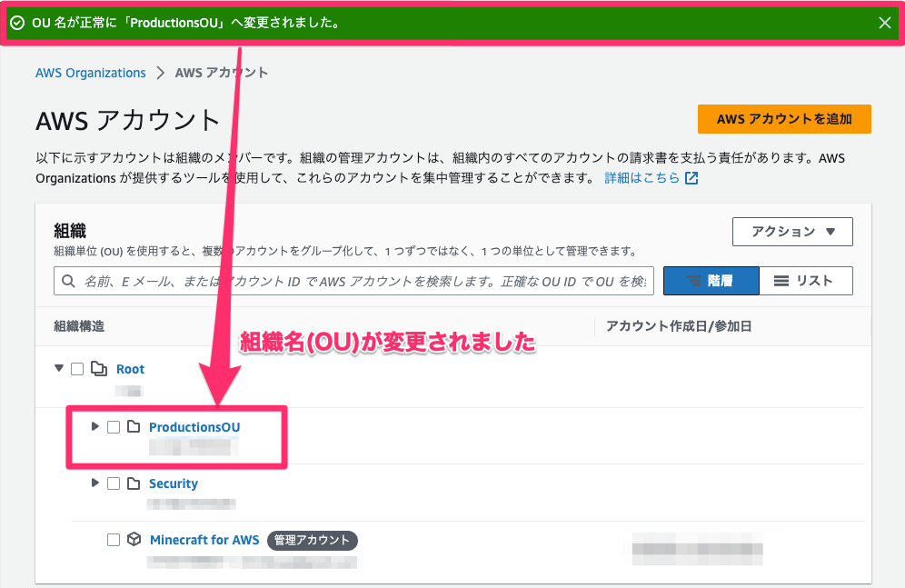This screenshot has height=588, width=905.
Task: Expand the ProductionsOU node
Action: 95,426
